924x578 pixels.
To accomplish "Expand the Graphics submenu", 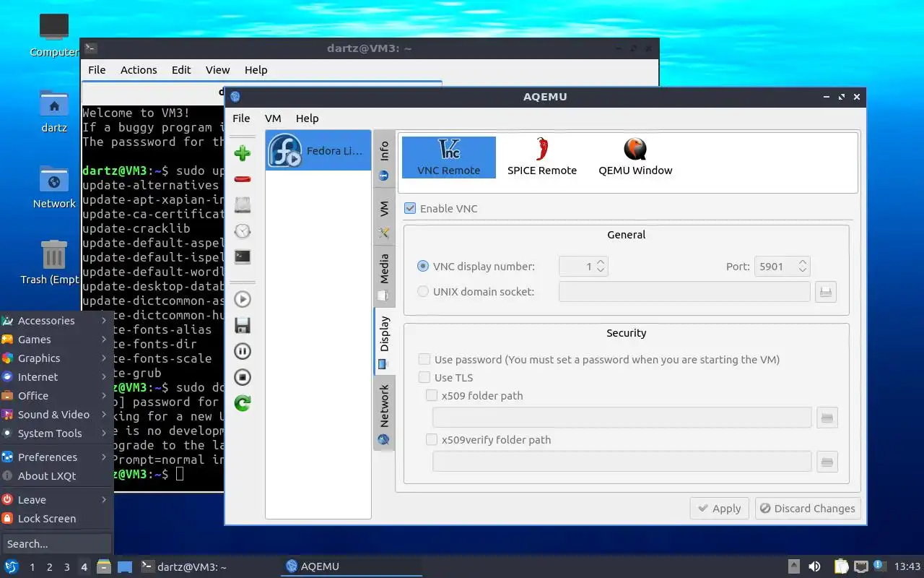I will (x=56, y=358).
